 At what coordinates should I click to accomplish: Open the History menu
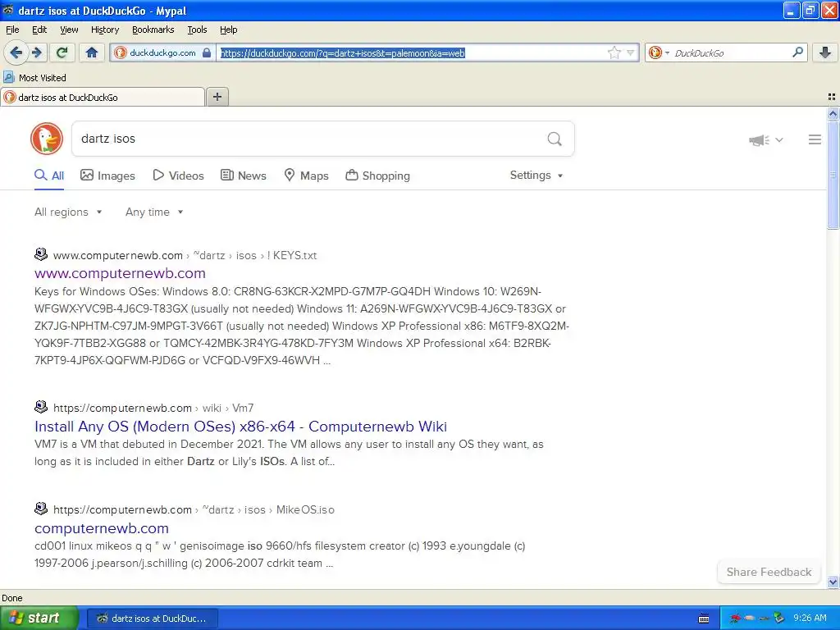pyautogui.click(x=104, y=30)
